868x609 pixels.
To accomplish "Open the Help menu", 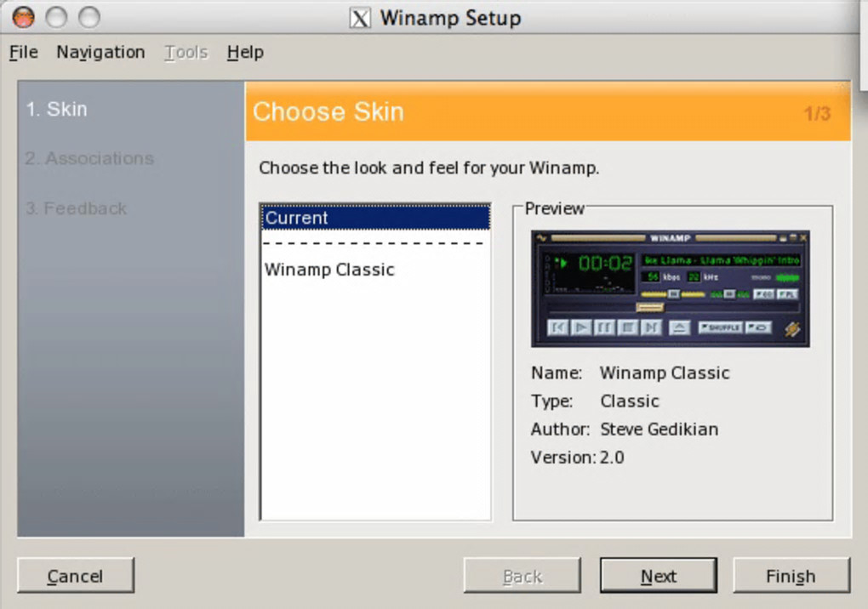I will [245, 52].
